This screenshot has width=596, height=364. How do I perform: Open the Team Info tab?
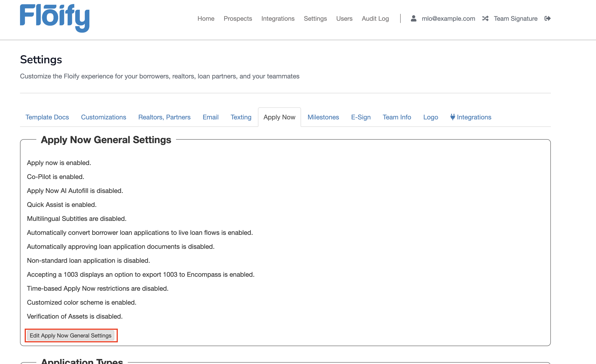[397, 117]
